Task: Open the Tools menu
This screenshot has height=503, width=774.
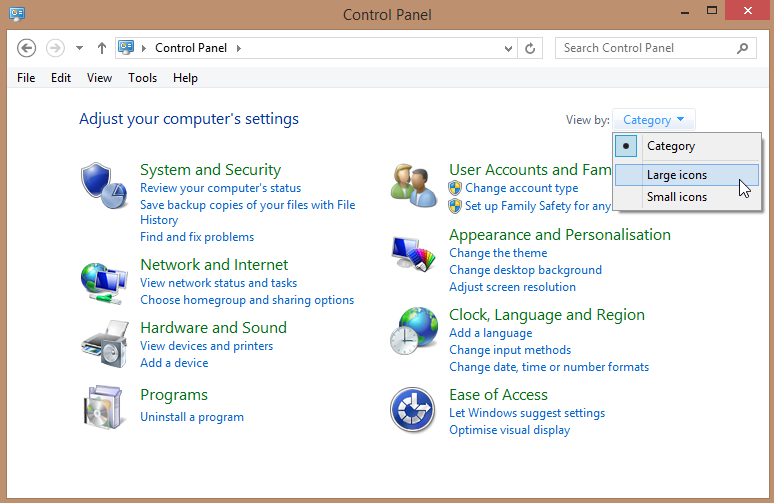Action: (143, 78)
